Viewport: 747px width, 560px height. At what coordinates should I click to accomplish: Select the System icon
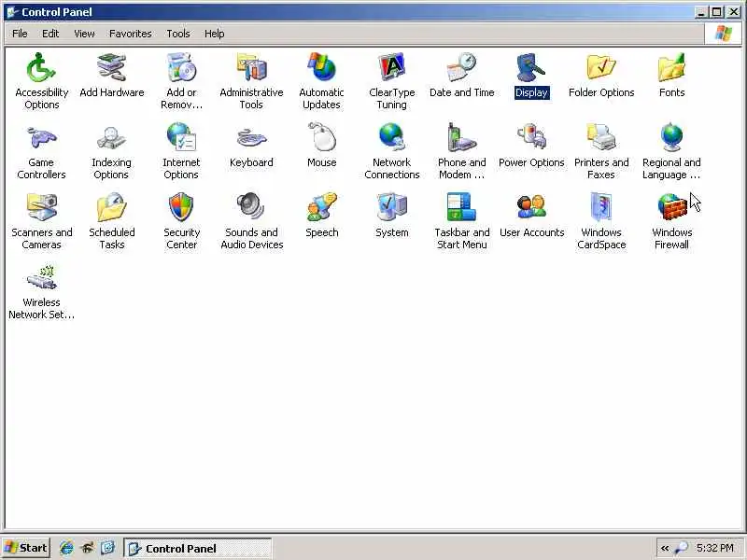(x=391, y=207)
